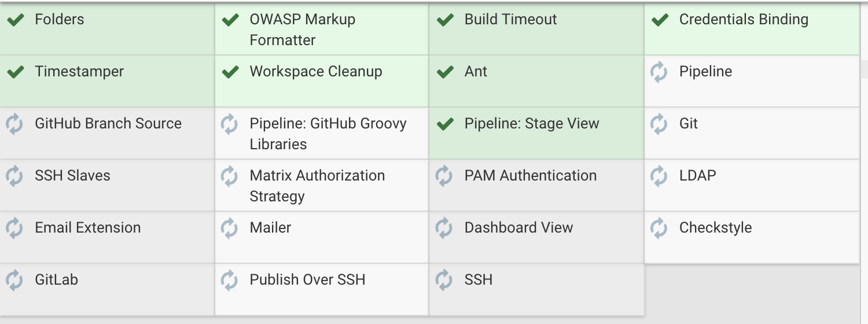Select the Workspace Cleanup plugin label

point(315,72)
